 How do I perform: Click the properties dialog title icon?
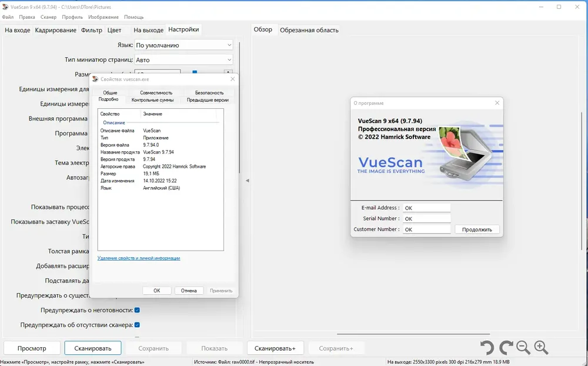95,79
